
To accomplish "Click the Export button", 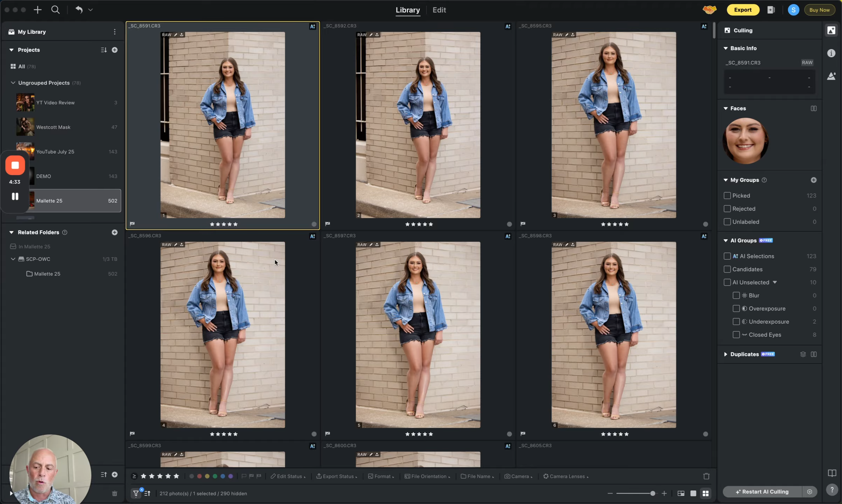I will (743, 10).
